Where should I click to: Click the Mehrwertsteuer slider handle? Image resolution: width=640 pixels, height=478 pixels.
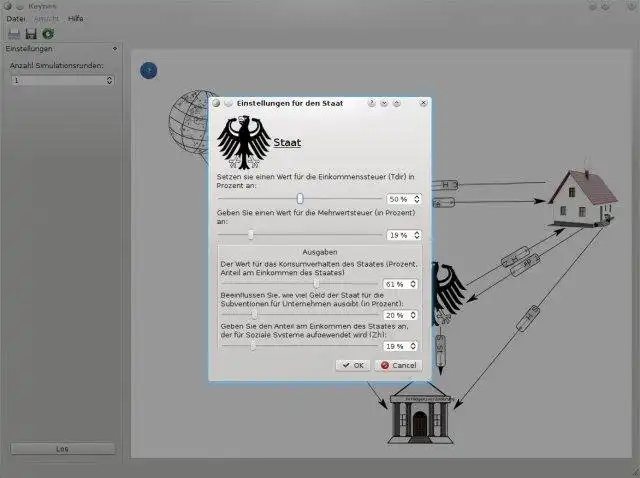coord(251,235)
